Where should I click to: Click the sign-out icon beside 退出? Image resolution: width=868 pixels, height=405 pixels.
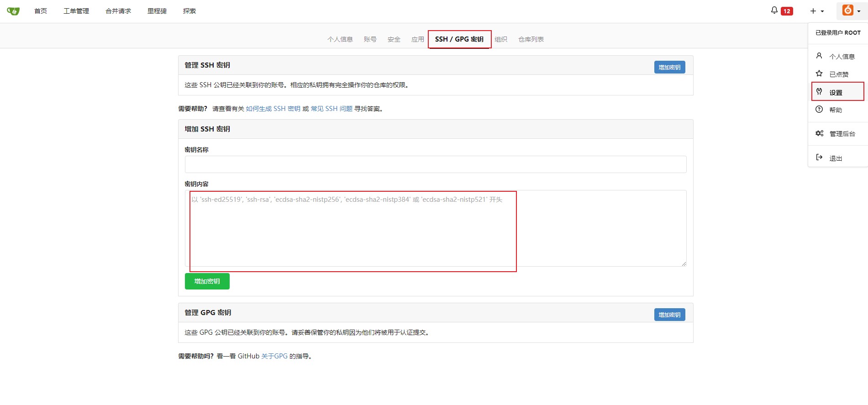[x=819, y=157]
